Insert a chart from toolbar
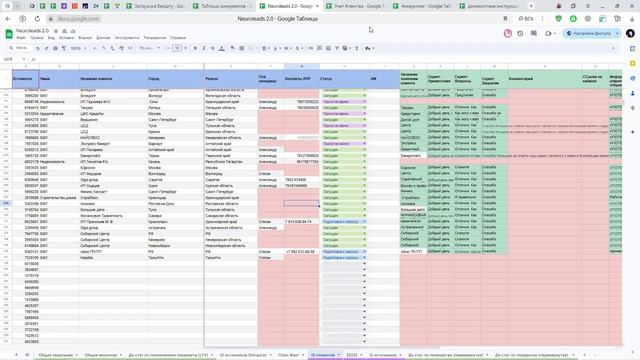Image resolution: width=640 pixels, height=360 pixels. (328, 48)
